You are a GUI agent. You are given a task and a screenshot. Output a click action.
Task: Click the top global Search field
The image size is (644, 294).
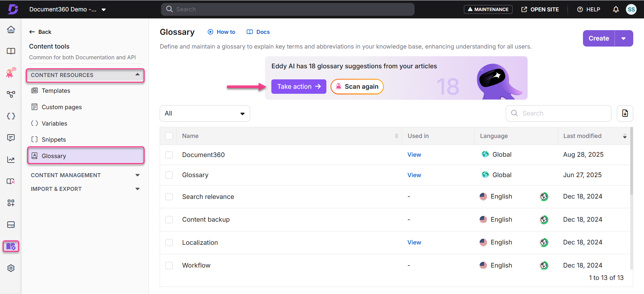[x=287, y=9]
